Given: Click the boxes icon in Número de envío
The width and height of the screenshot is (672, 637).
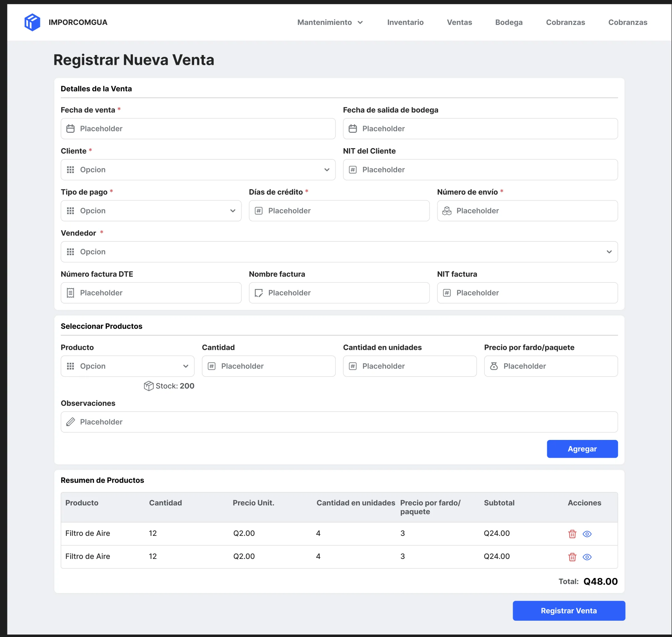Looking at the screenshot, I should pos(447,211).
